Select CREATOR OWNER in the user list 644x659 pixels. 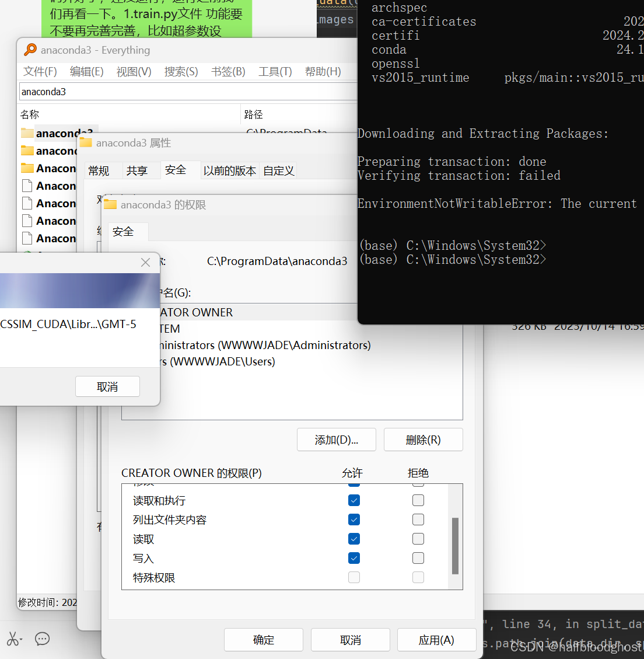[x=260, y=312]
